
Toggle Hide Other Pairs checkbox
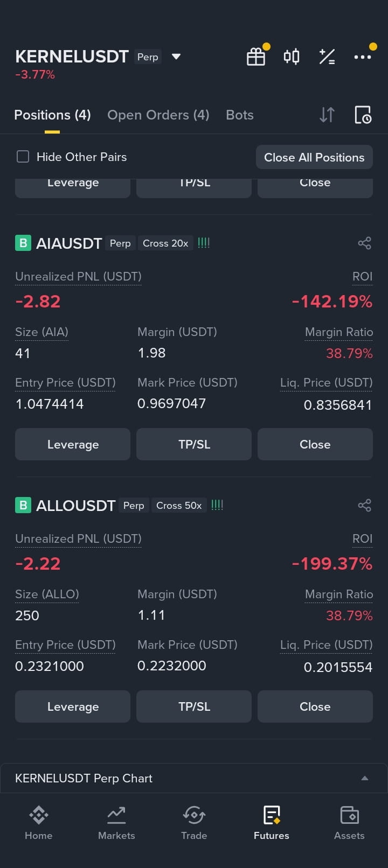point(23,157)
